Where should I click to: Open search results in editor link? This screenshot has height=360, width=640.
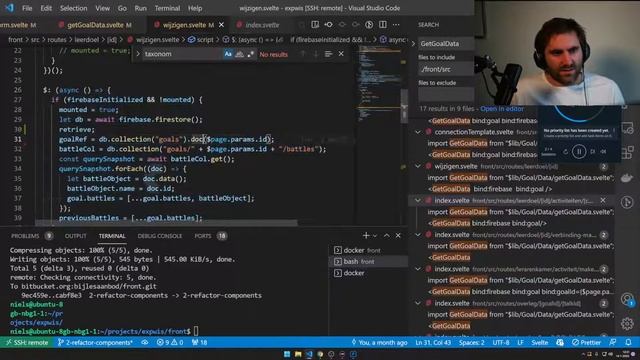coord(502,109)
